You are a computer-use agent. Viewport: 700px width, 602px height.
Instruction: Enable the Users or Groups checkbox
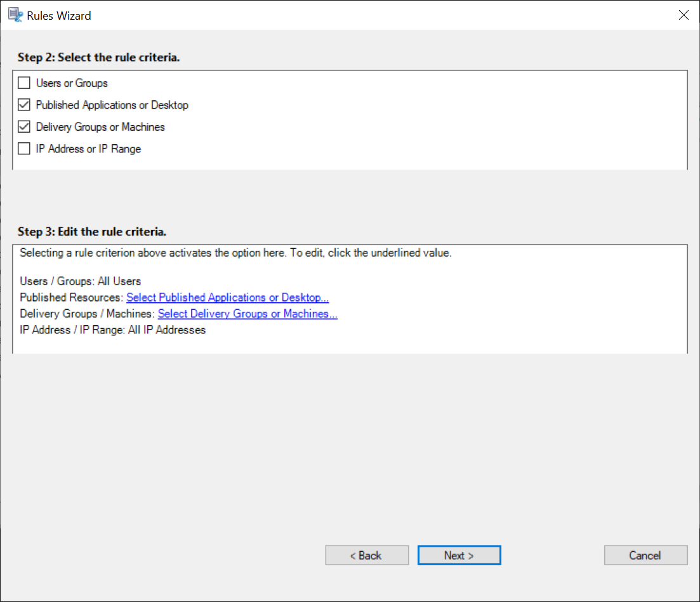tap(24, 83)
